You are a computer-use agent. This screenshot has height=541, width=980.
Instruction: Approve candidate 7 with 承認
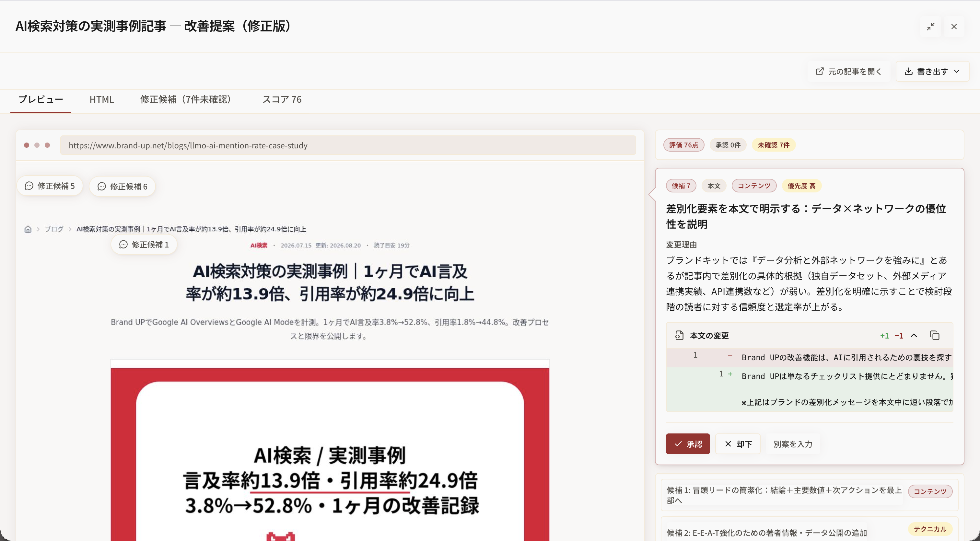click(x=688, y=444)
